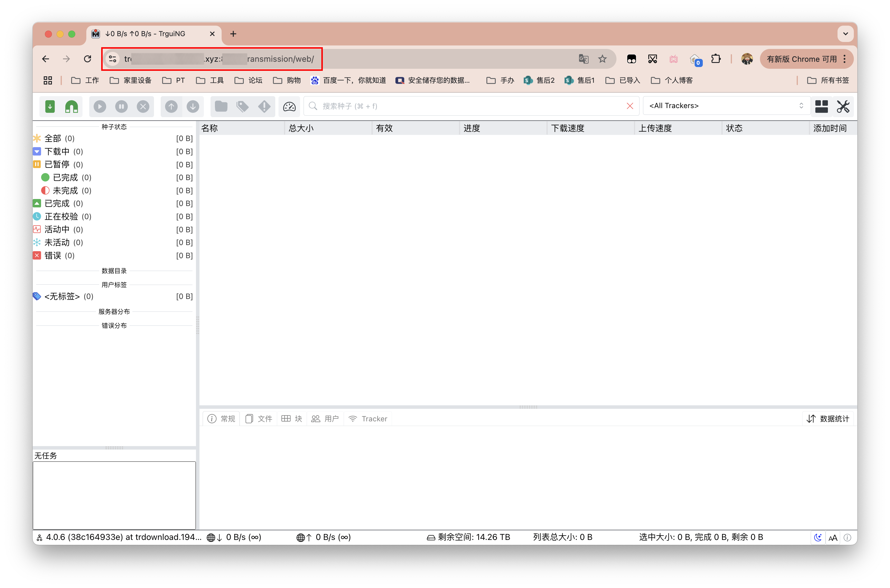Open Chrome extensions puzzle icon

click(716, 59)
